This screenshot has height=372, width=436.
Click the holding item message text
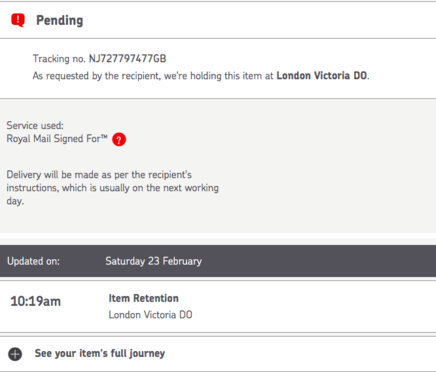[x=201, y=76]
